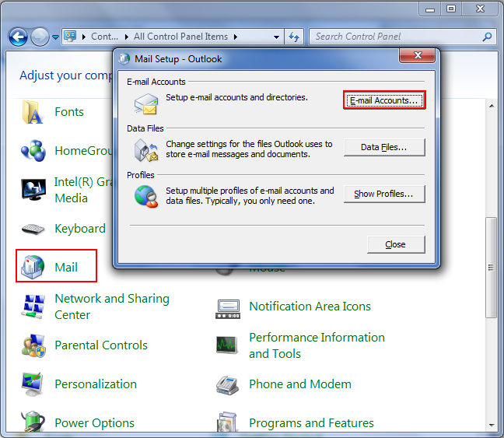Click the Show Profiles button
This screenshot has height=438, width=504.
tap(384, 194)
